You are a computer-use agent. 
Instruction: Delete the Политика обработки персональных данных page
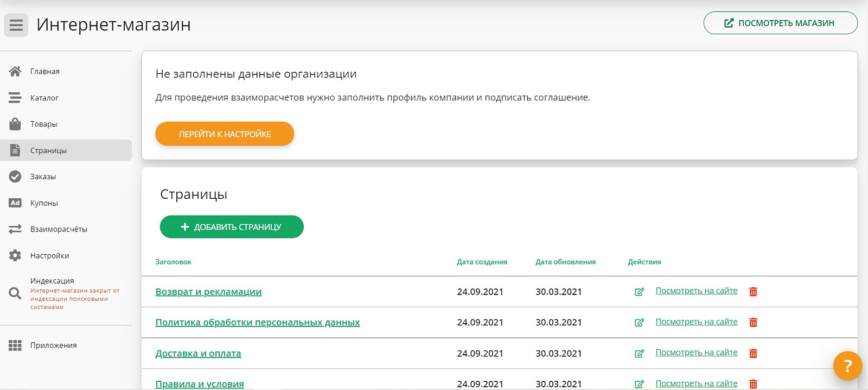753,323
